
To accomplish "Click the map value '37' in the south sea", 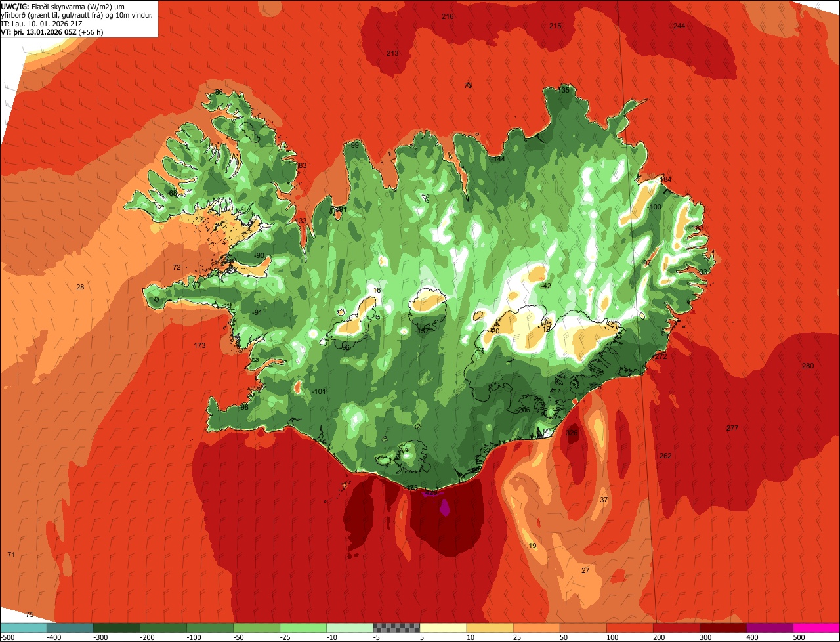I will (x=604, y=500).
